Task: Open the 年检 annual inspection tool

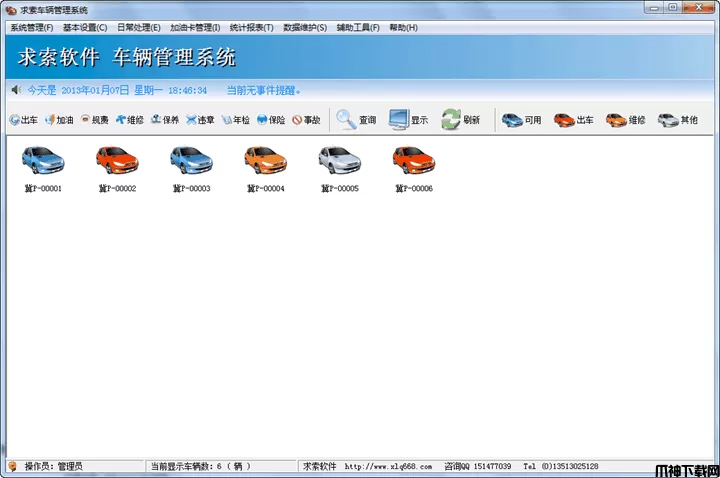Action: coord(235,120)
